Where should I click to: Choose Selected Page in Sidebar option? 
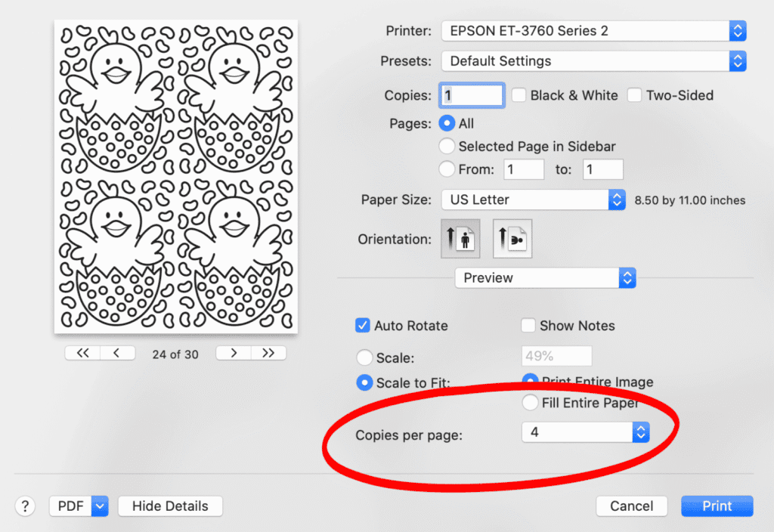click(x=447, y=146)
